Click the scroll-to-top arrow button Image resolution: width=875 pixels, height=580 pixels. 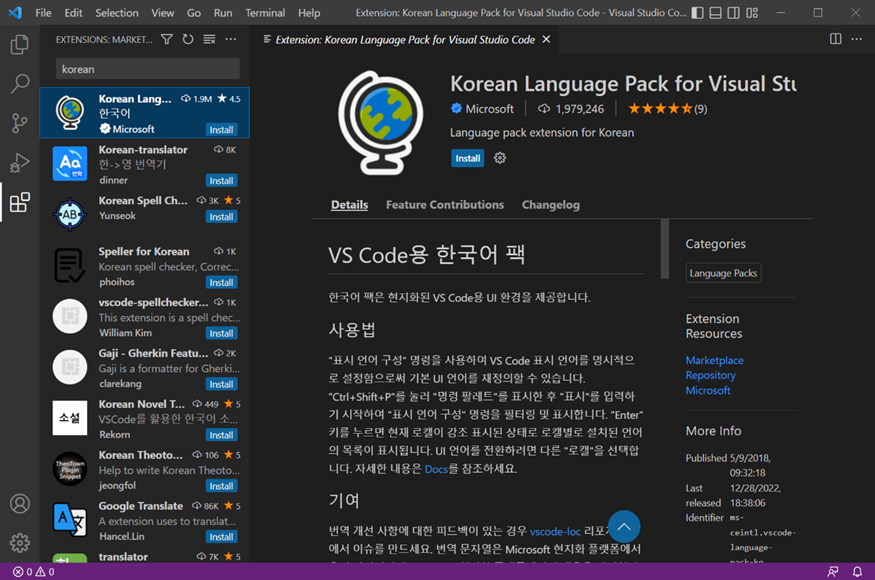tap(624, 526)
